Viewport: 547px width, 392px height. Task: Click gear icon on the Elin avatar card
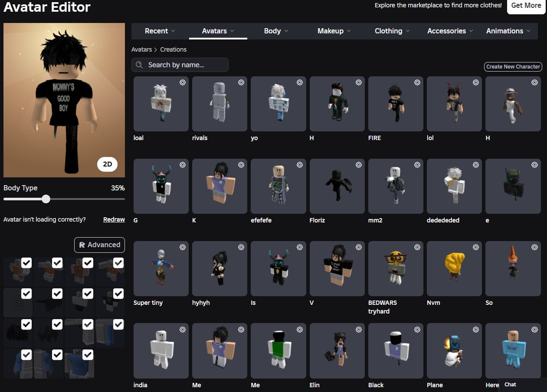tap(359, 330)
